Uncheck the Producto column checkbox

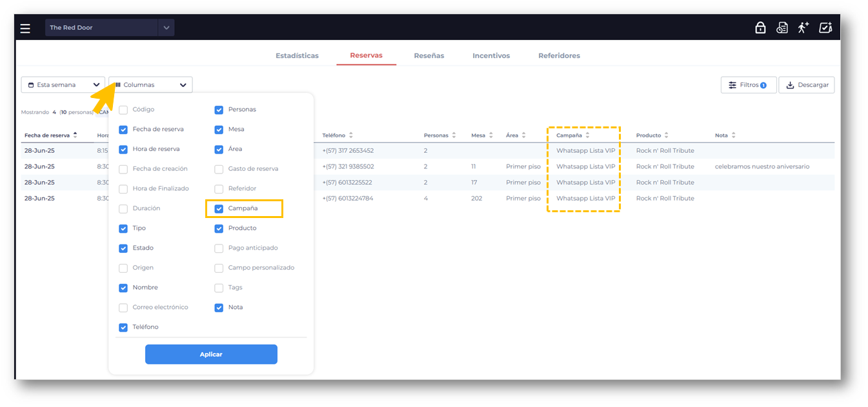click(219, 228)
